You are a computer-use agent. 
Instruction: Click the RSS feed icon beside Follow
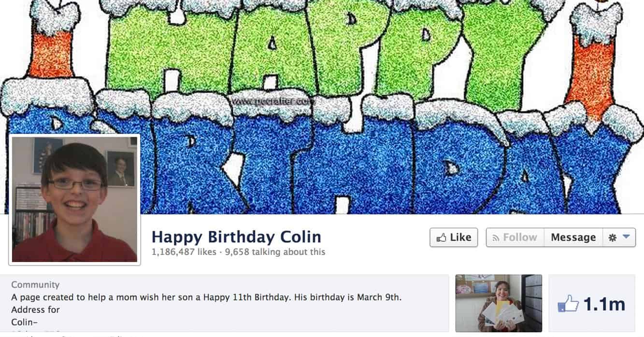(x=495, y=238)
